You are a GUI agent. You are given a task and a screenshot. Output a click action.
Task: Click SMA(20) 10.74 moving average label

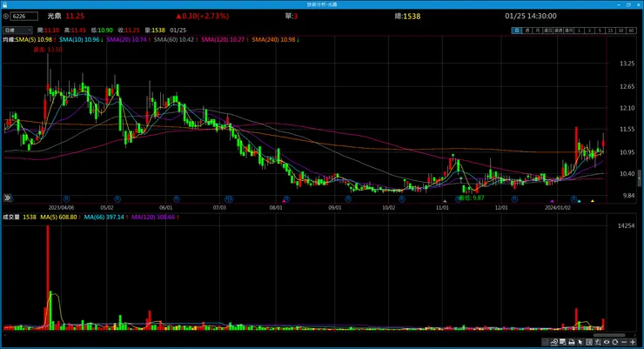(x=128, y=40)
